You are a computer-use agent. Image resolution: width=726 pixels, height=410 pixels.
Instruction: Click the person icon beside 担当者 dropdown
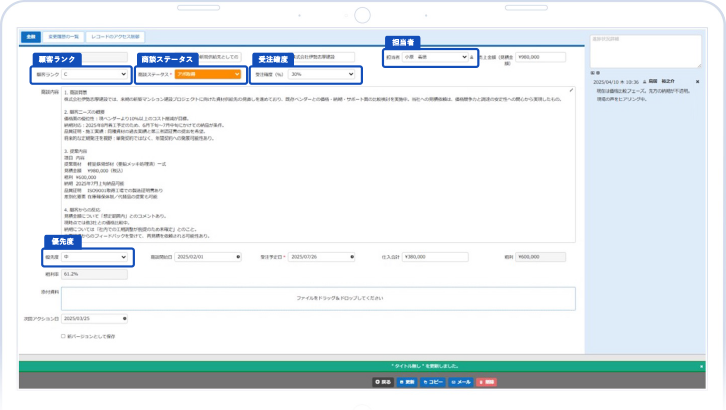tap(472, 58)
